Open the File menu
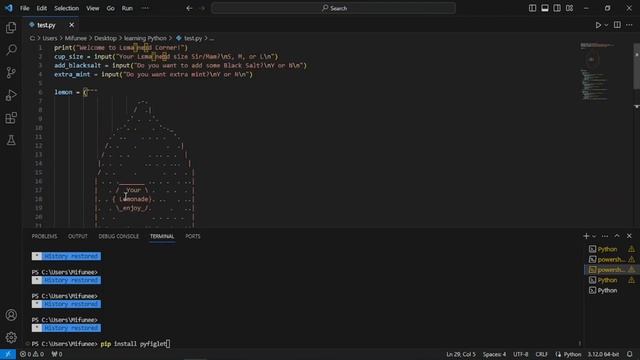Screen dimensions: 640x360 point(24,8)
